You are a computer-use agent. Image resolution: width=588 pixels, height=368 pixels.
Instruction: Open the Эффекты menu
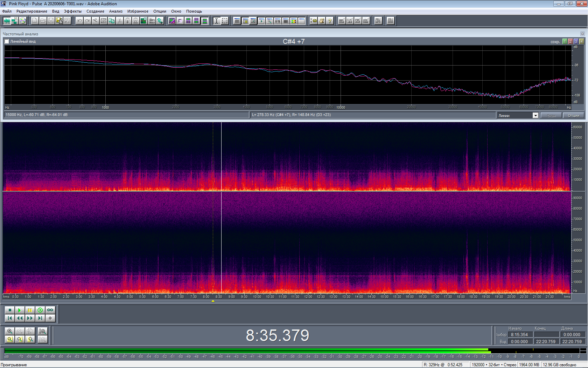(72, 11)
